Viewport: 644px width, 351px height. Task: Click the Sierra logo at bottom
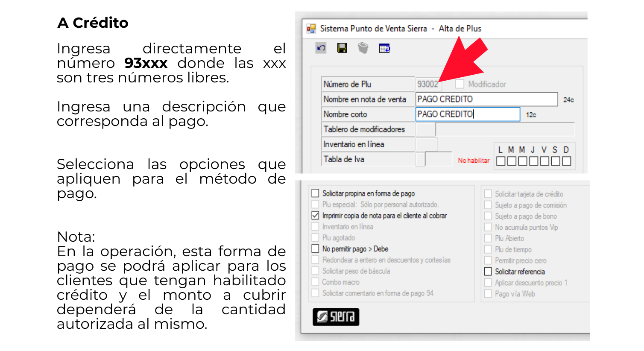point(336,317)
